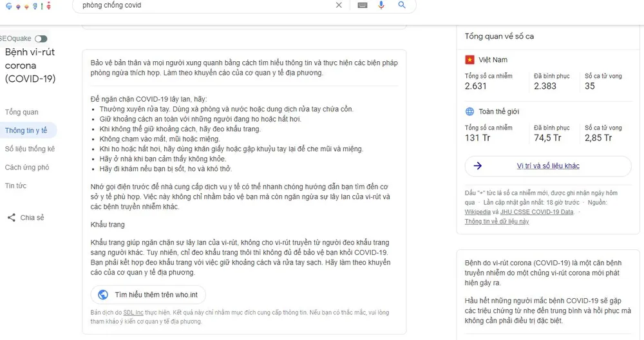Click the Việt Nam country label

coord(493,60)
